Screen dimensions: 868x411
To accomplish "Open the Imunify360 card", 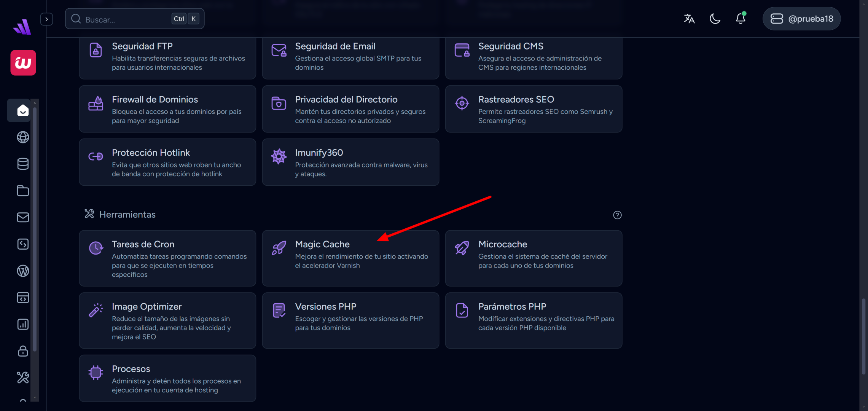I will click(x=350, y=162).
